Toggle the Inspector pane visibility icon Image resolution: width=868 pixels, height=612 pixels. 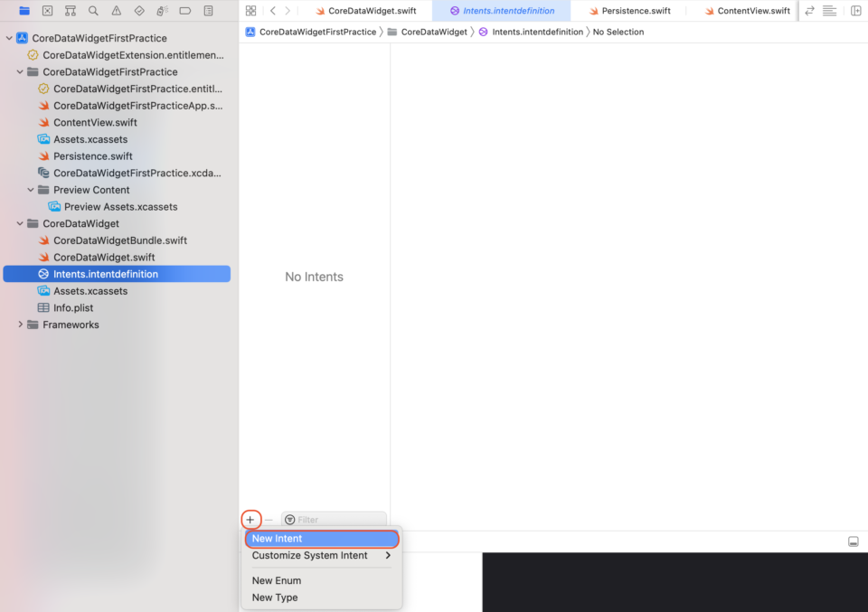point(855,11)
